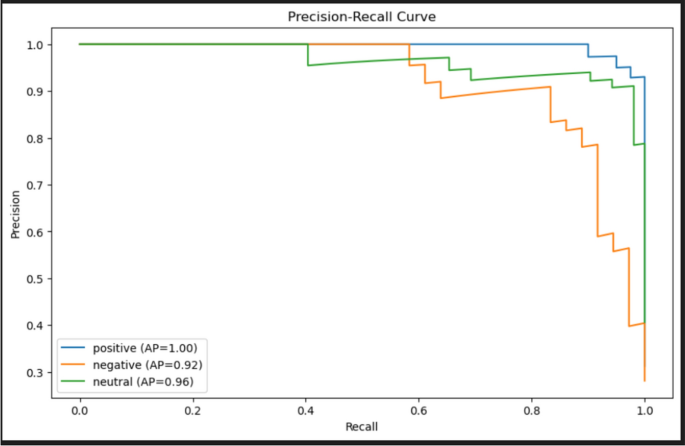Select the "negative (AP=0.92)" legend entry

(152, 365)
